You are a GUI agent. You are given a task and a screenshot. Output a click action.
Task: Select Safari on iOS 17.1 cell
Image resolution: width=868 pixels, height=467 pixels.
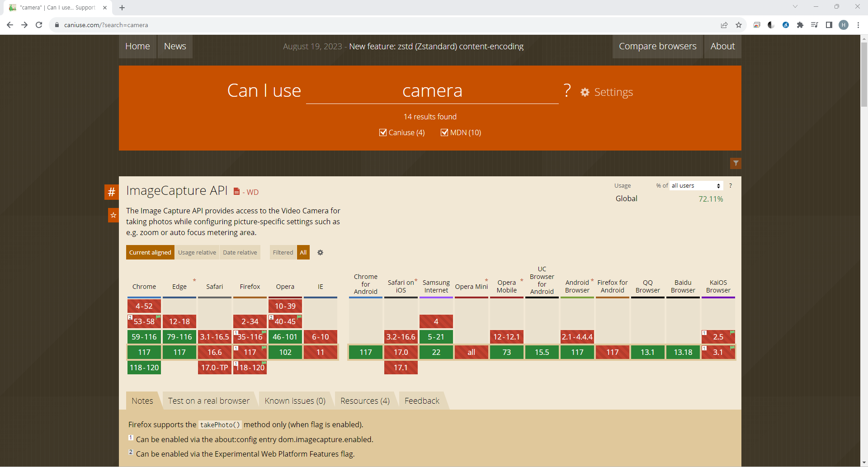click(x=401, y=368)
